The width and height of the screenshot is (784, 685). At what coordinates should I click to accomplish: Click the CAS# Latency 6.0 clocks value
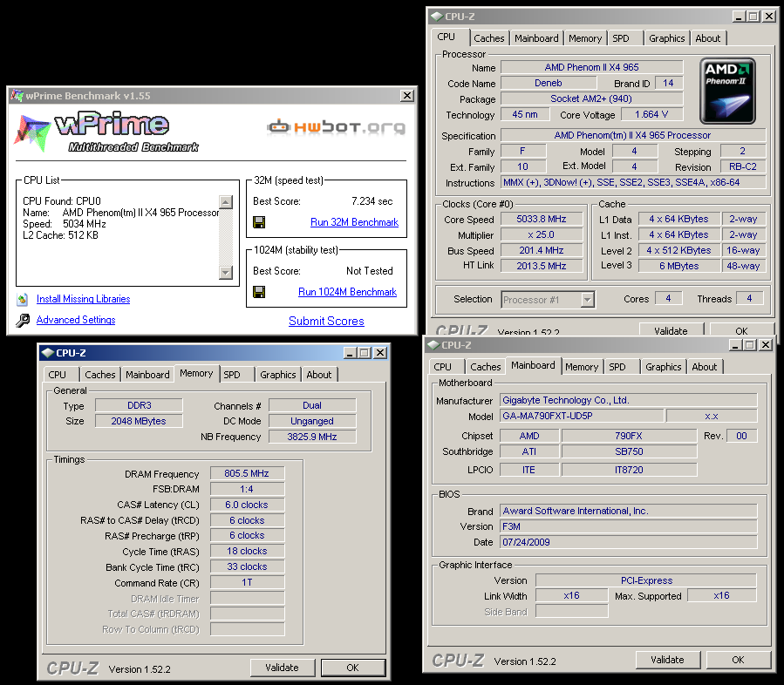click(x=247, y=505)
